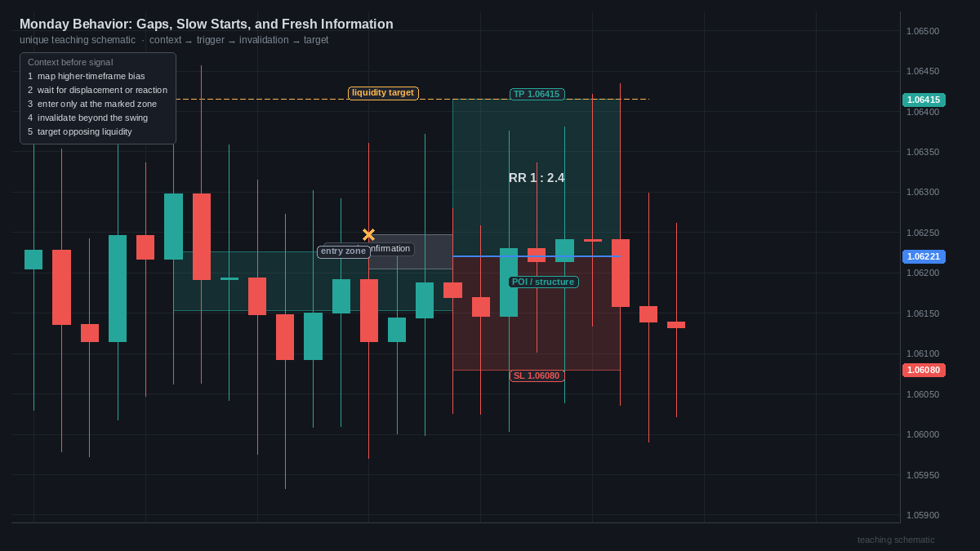
Task: Click the red 1.06080 price axis tag
Action: click(x=924, y=370)
